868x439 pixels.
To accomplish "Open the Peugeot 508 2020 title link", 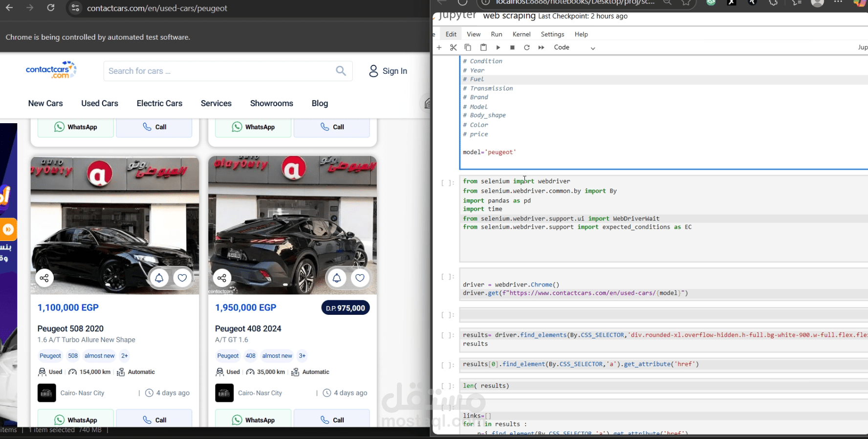I will tap(70, 329).
